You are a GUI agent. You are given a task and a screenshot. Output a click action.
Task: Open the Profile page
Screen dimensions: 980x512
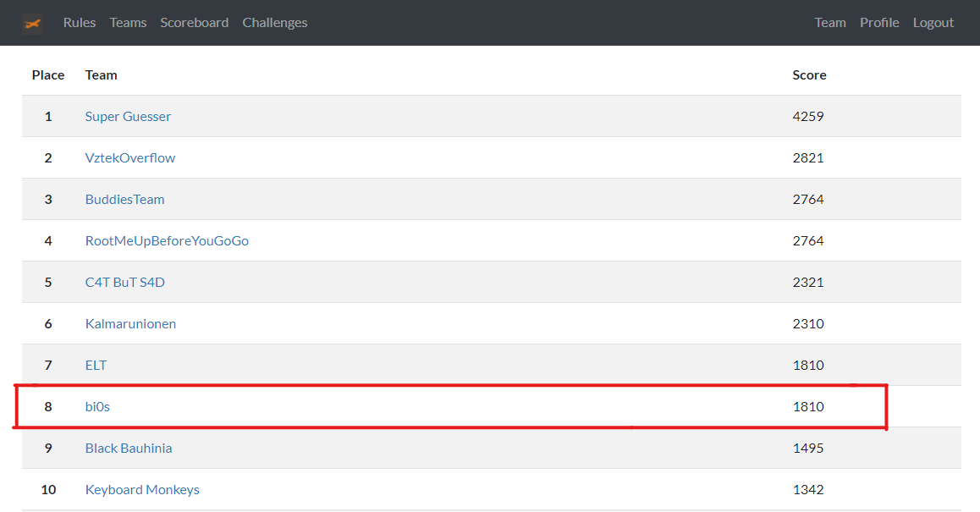[x=879, y=23]
